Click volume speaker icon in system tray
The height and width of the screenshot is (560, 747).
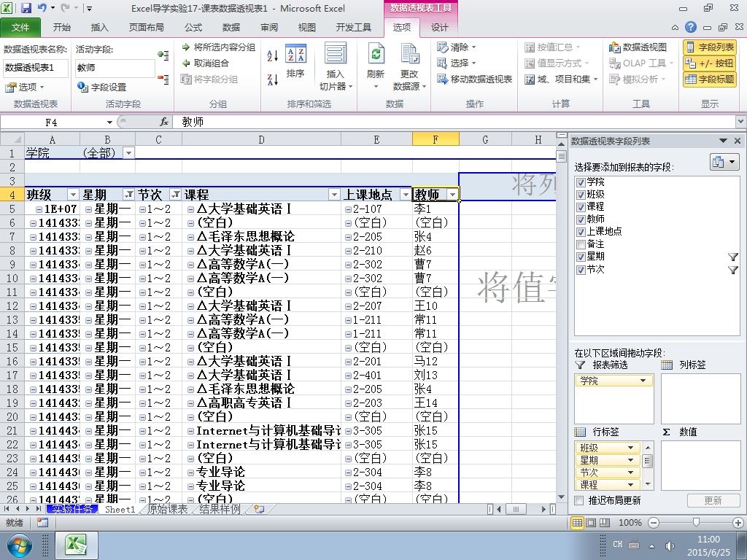coord(670,545)
